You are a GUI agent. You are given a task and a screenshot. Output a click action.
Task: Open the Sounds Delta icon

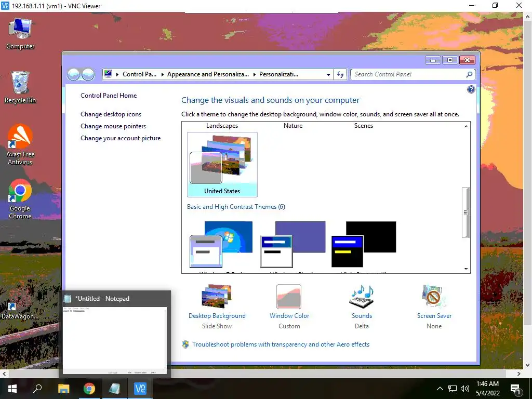(x=362, y=296)
